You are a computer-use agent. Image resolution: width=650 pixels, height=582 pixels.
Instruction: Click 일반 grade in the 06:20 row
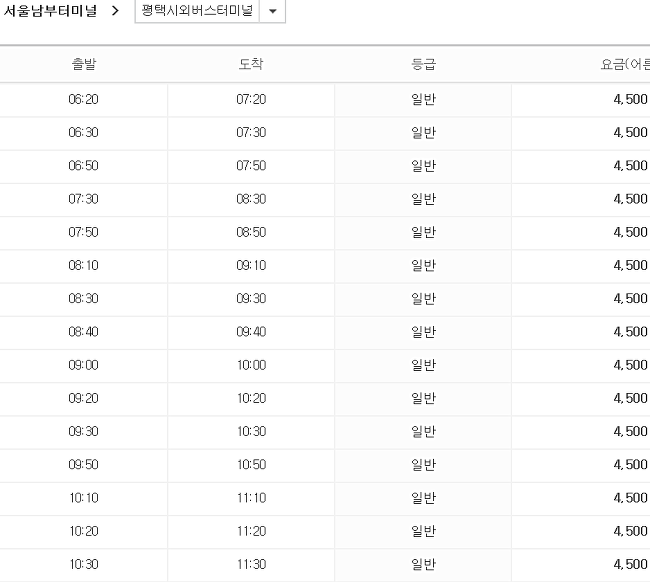[423, 99]
